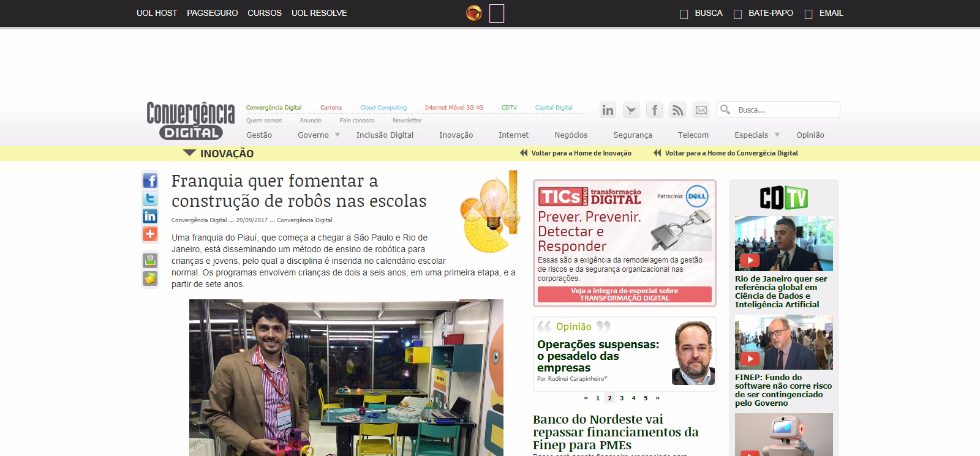This screenshot has height=456, width=980.
Task: Click Fale conosco link
Action: (357, 121)
